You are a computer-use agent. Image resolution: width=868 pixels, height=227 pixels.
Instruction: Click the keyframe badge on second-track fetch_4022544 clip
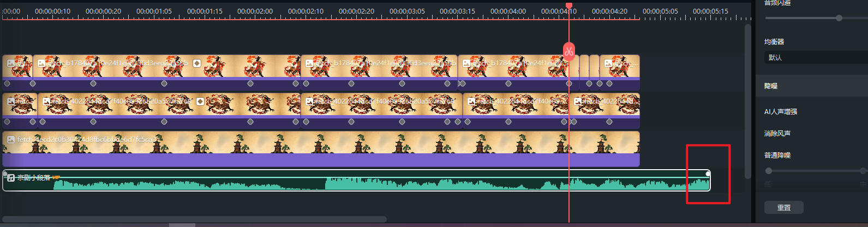[x=200, y=101]
